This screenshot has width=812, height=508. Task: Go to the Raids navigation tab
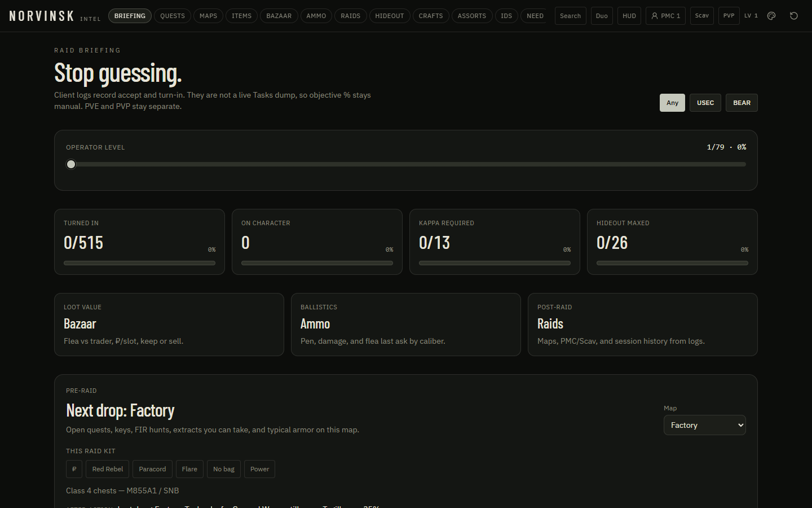(351, 16)
